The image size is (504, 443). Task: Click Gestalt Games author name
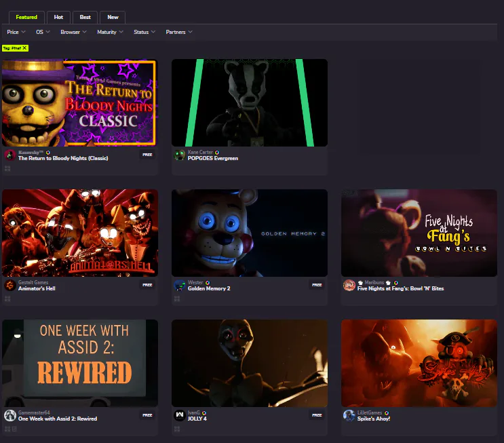(33, 283)
